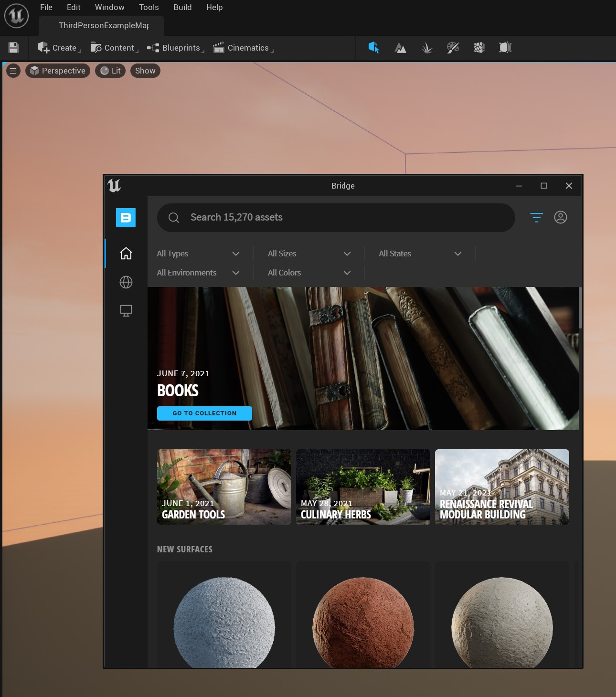616x697 pixels.
Task: Open the Build menu
Action: [x=182, y=7]
